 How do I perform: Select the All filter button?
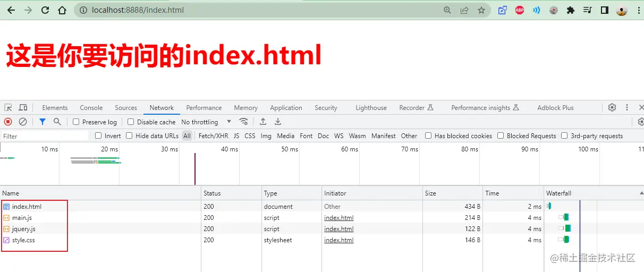point(187,135)
